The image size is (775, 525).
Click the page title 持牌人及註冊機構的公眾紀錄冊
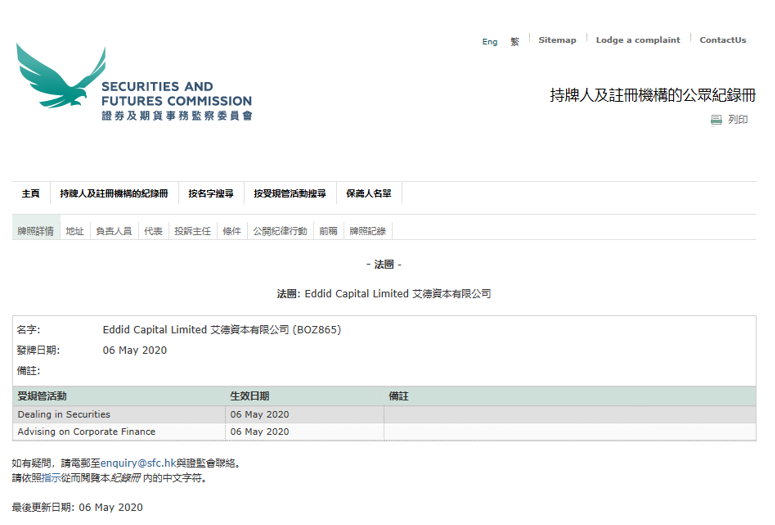tap(652, 95)
